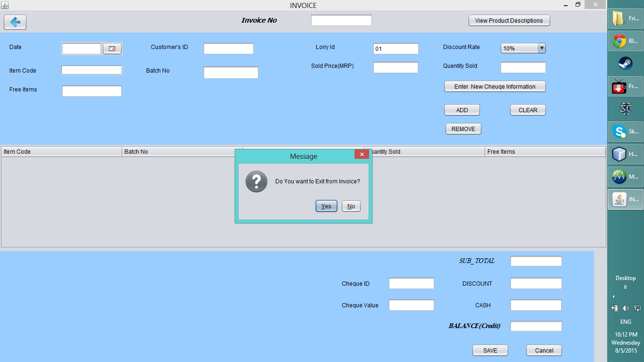Screen dimensions: 644x362
Task: Click Yes to exit from Invoice
Action: click(x=326, y=206)
